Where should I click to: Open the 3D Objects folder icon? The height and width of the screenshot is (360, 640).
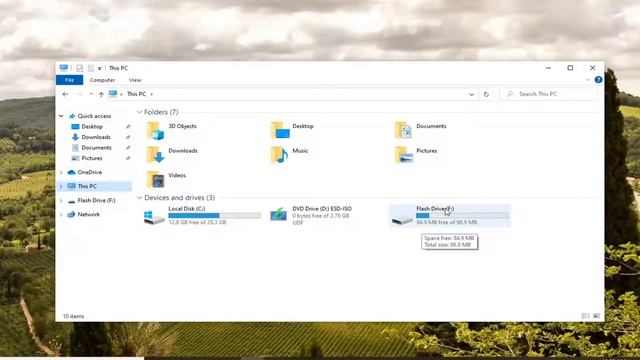pos(156,131)
